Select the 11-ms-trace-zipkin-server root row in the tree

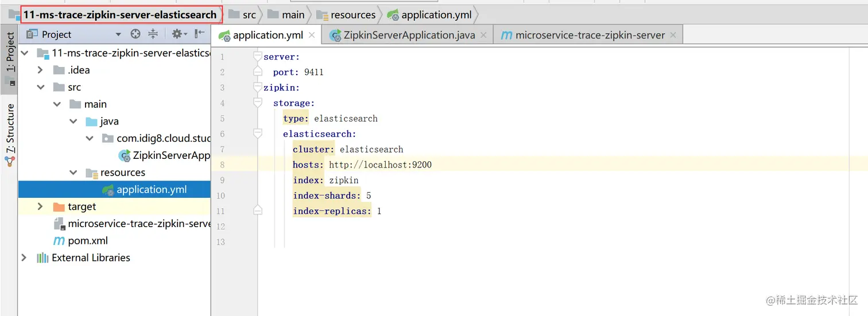[114, 53]
